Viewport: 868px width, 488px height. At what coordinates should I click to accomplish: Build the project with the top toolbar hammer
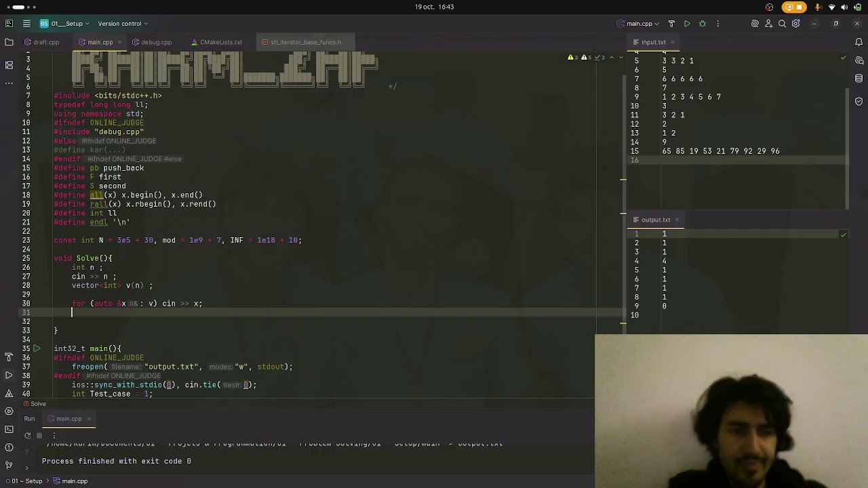click(x=671, y=24)
